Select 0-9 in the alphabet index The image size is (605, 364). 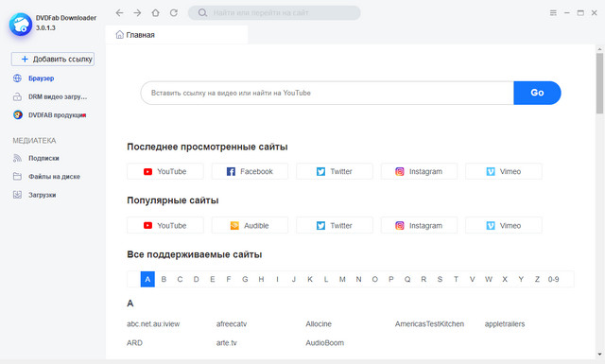554,279
